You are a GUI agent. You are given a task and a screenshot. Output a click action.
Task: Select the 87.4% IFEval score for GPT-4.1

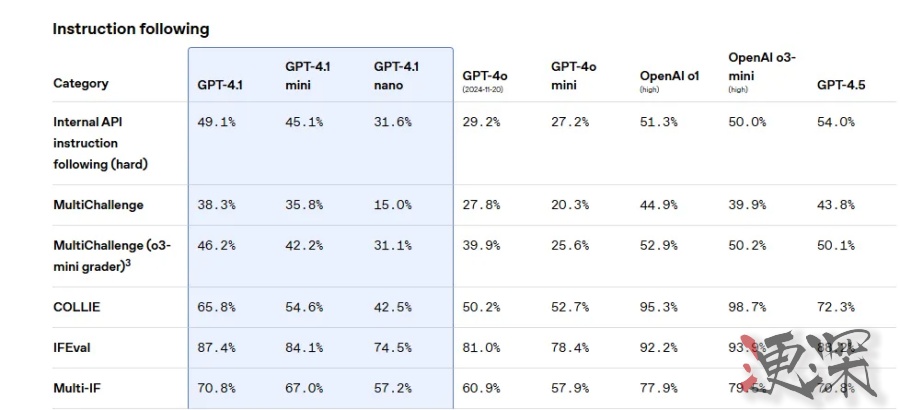point(216,347)
